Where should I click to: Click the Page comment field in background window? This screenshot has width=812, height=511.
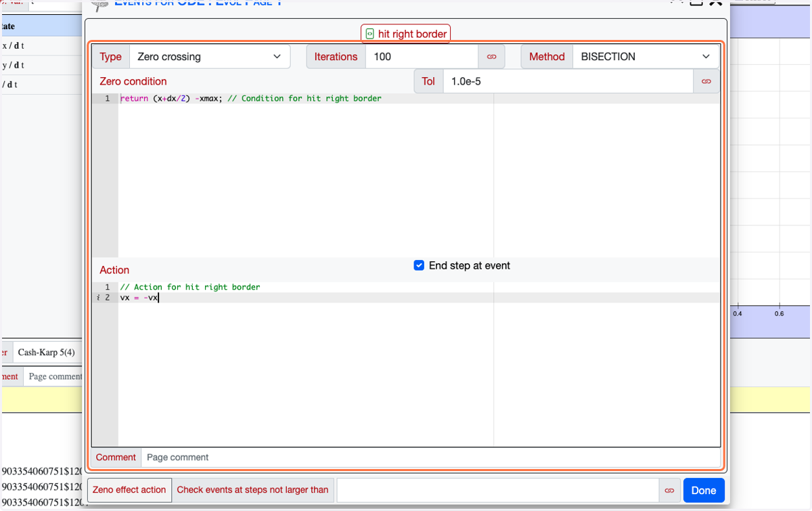pos(54,376)
